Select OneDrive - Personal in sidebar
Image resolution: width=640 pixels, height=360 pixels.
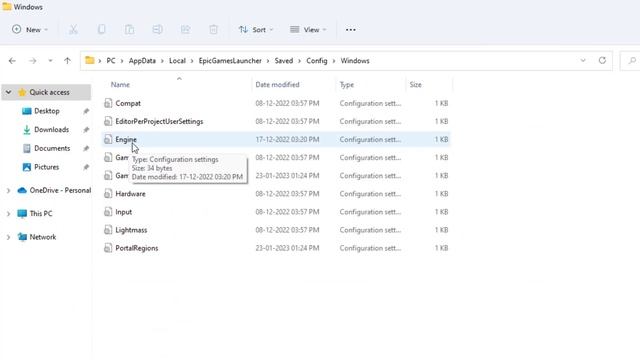[60, 190]
